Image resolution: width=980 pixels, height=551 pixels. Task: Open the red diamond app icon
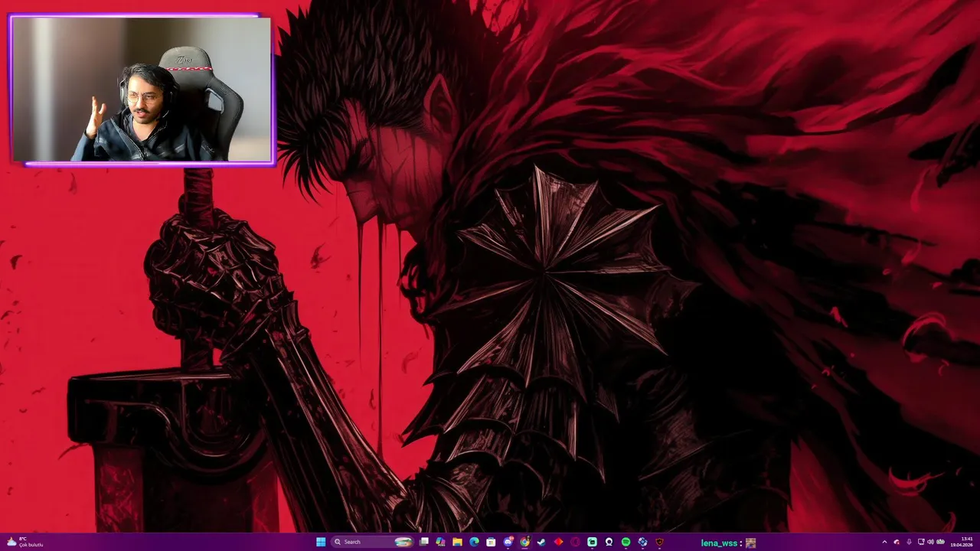[x=558, y=542]
